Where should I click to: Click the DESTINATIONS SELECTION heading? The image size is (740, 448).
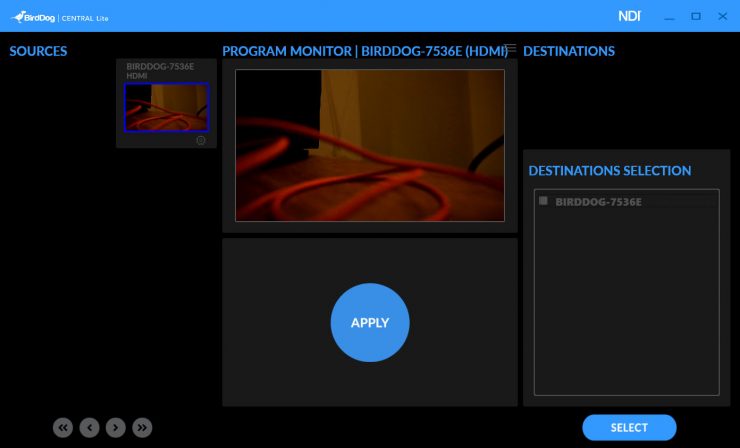pos(609,171)
